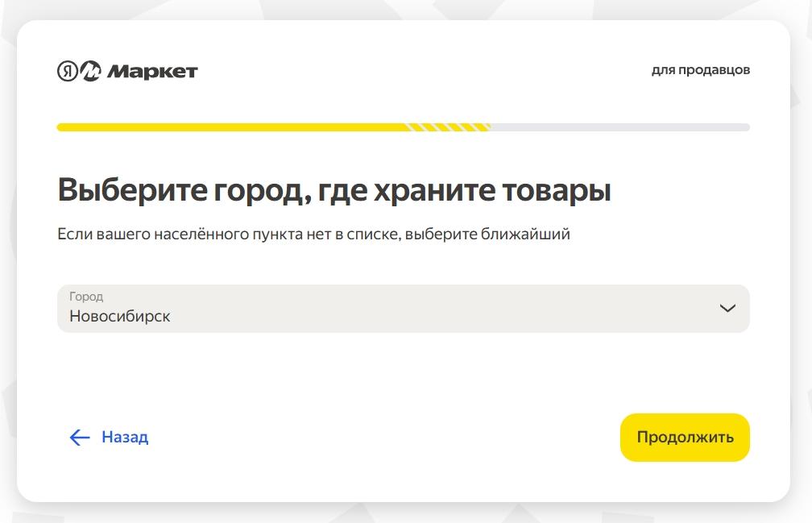The image size is (812, 523).
Task: Click the striped segment of the progress bar
Action: [449, 127]
